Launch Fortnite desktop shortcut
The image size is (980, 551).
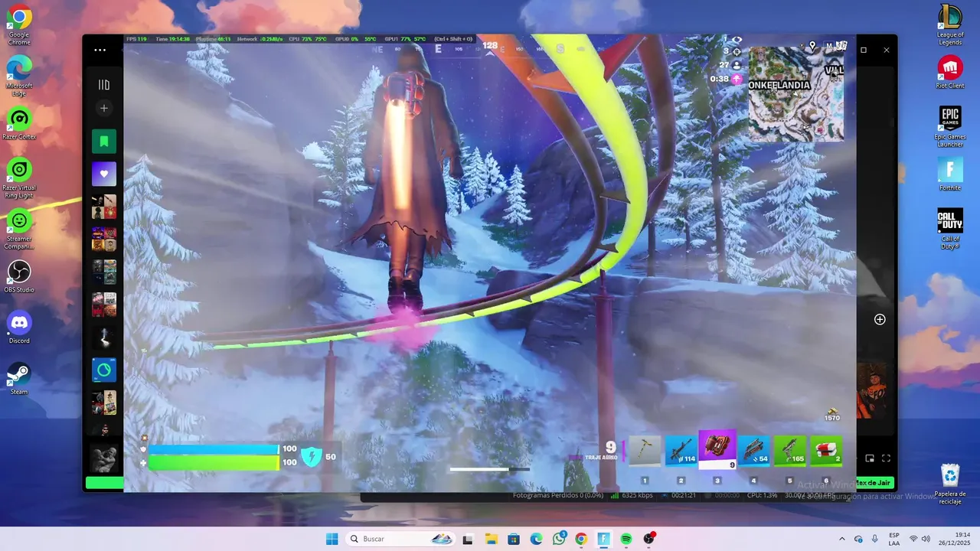[950, 174]
